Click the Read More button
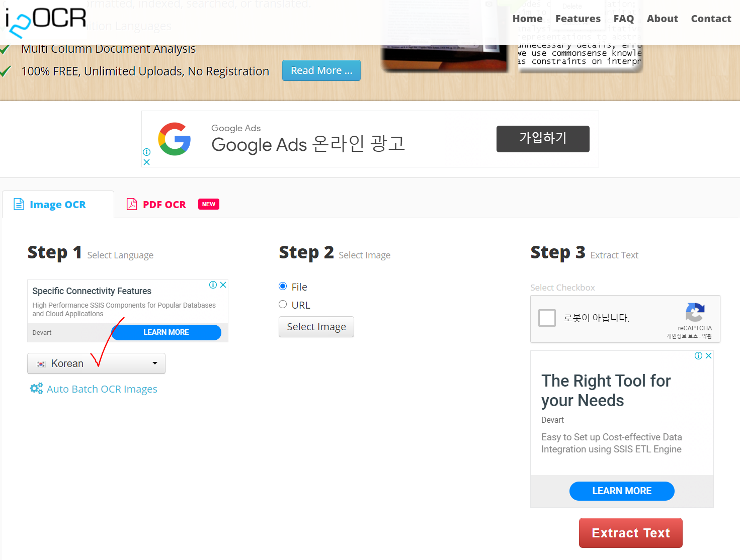The width and height of the screenshot is (740, 560). pos(321,70)
